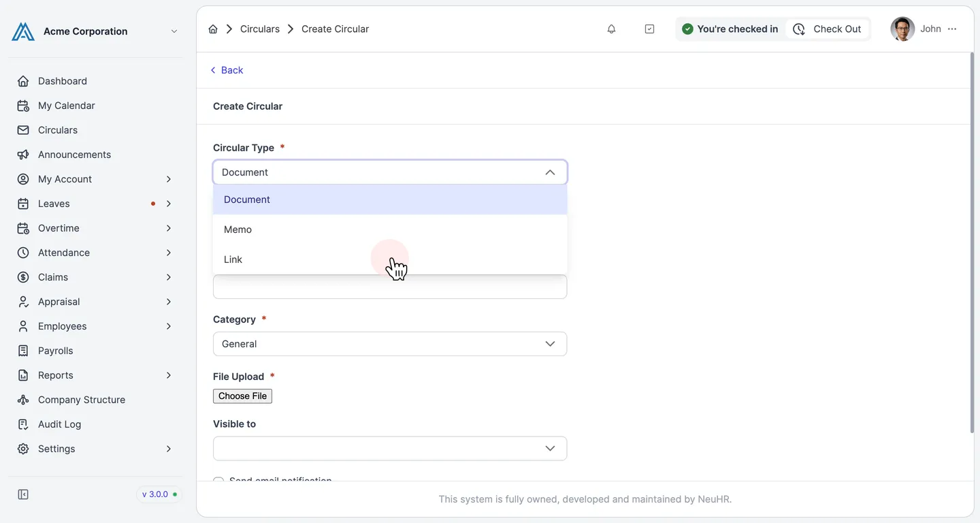Image resolution: width=980 pixels, height=523 pixels.
Task: Expand the Overtime submenu arrow
Action: click(169, 228)
